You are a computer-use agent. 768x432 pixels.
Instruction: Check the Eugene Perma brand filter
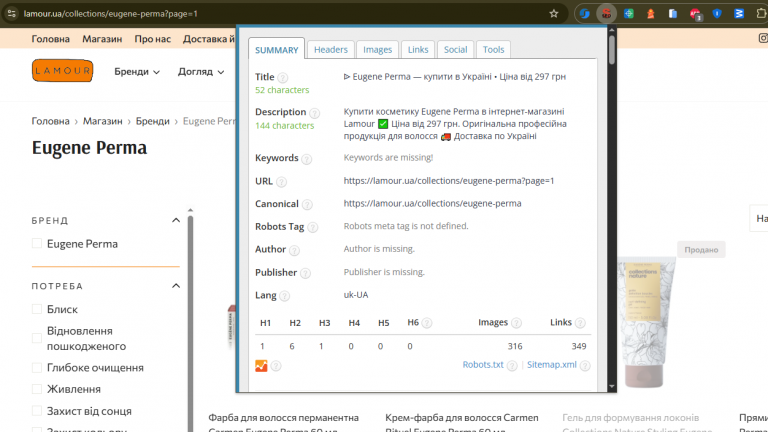(37, 243)
